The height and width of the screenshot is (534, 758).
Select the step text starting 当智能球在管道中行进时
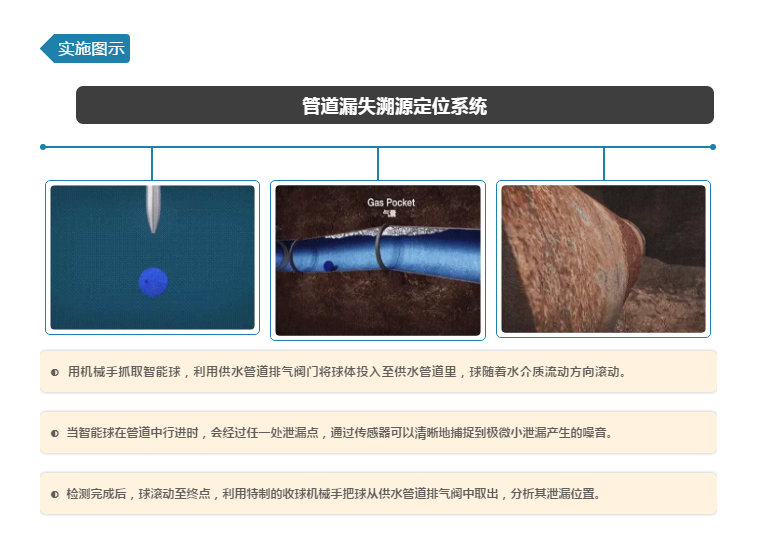tap(339, 433)
